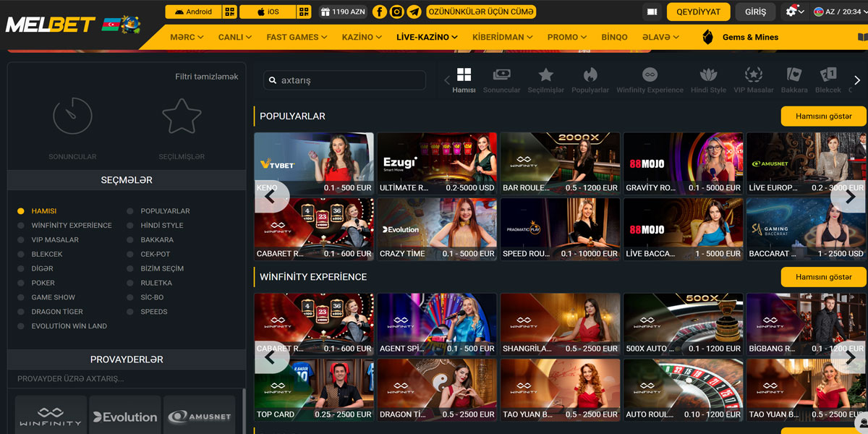Image resolution: width=868 pixels, height=434 pixels.
Task: Type in the axtarış search field
Action: pos(344,80)
